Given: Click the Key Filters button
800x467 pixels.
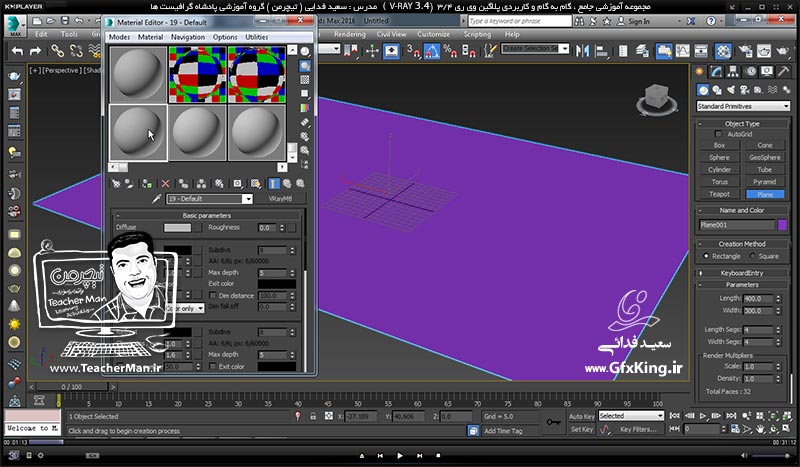Looking at the screenshot, I should click(638, 429).
